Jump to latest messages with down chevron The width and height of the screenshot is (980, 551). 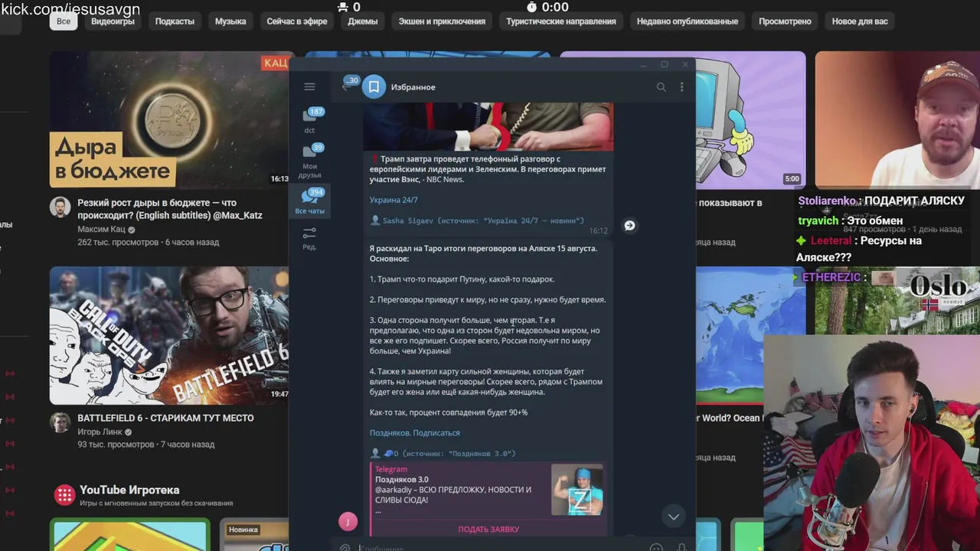point(673,517)
